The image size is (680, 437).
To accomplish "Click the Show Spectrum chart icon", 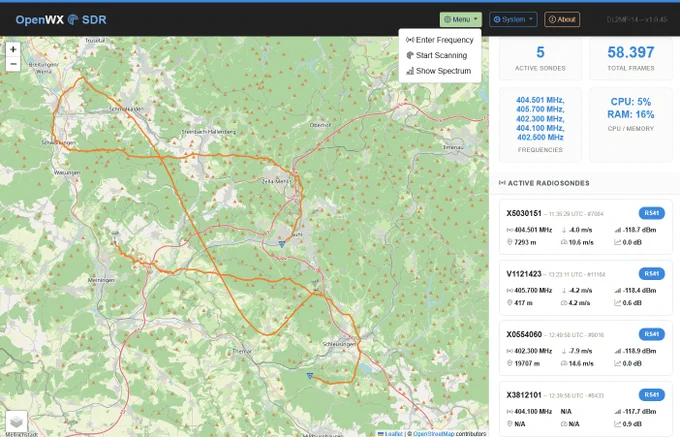I will (410, 71).
